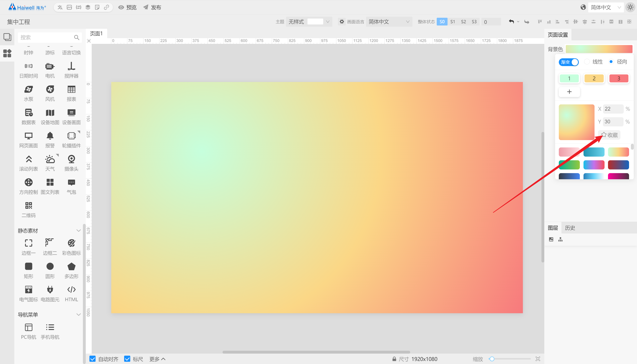The height and width of the screenshot is (364, 637).
Task: Switch overall state to S0
Action: [442, 22]
